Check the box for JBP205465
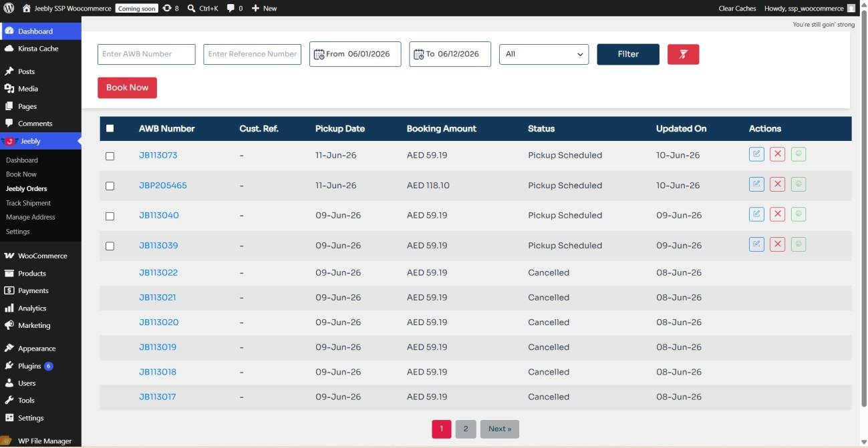868x448 pixels. coord(110,186)
